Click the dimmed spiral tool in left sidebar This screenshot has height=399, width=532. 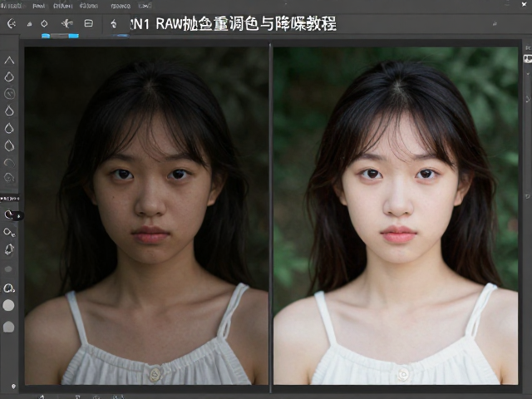pos(9,177)
